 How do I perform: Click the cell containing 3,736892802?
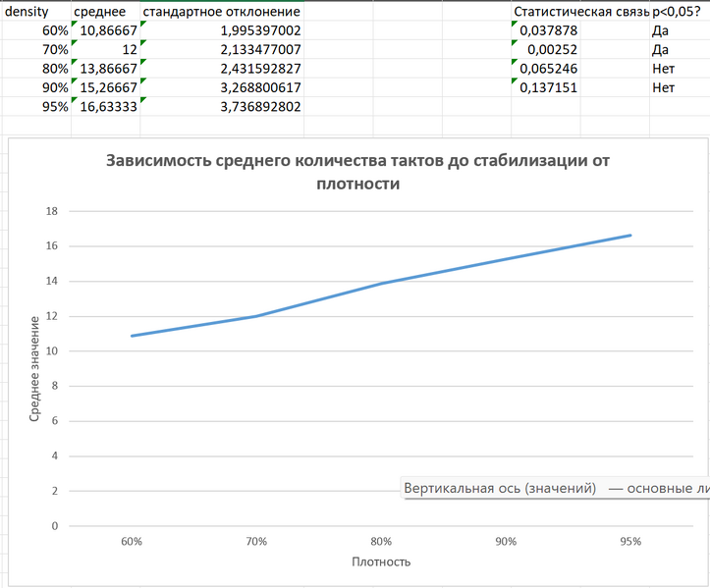coord(221,107)
